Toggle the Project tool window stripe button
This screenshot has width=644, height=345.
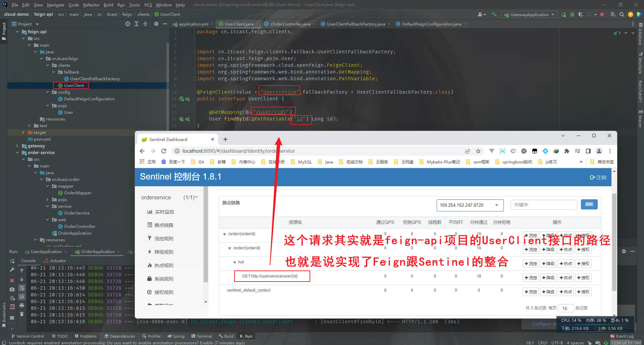(x=4, y=31)
